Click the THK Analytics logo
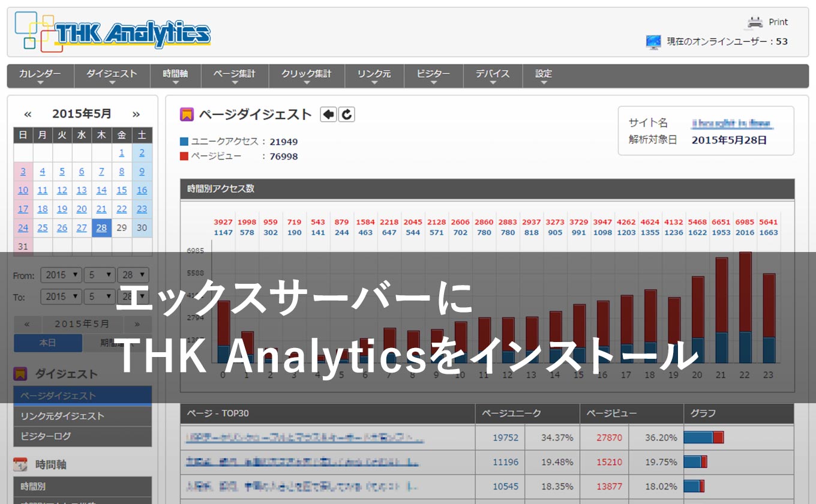The image size is (816, 504). click(113, 32)
